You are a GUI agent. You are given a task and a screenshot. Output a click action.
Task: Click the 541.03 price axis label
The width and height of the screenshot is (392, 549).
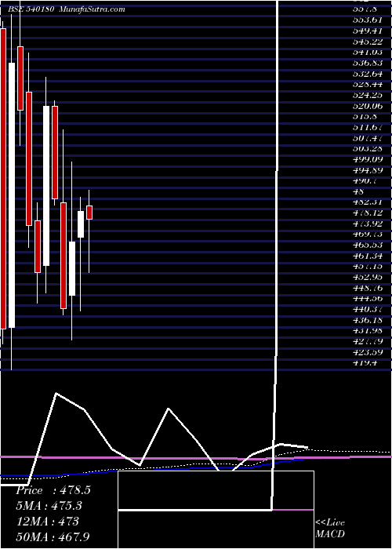coord(368,52)
